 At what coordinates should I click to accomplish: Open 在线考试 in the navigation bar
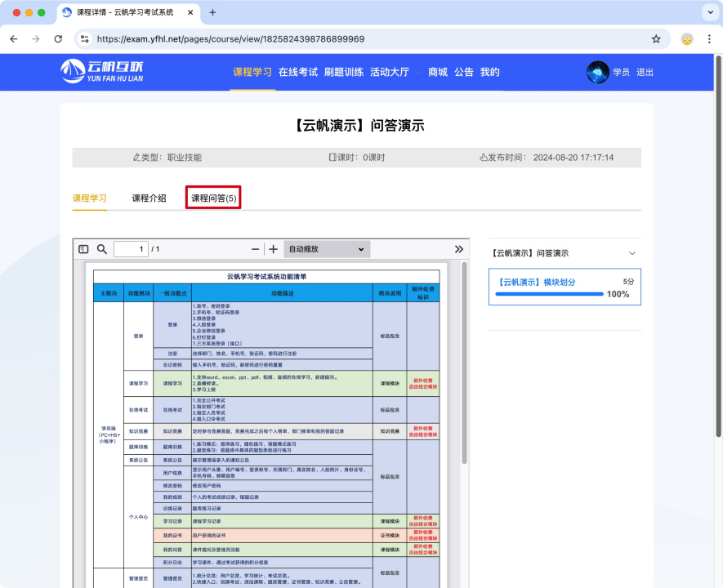point(298,72)
